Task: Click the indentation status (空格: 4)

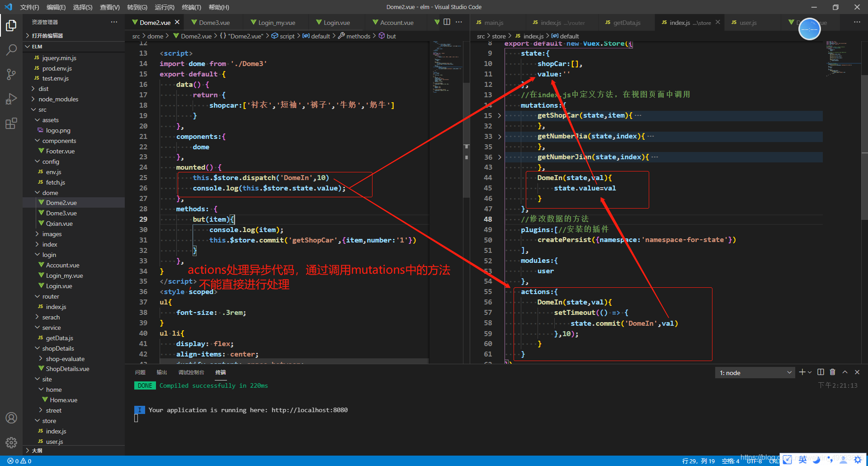Action: [x=731, y=461]
